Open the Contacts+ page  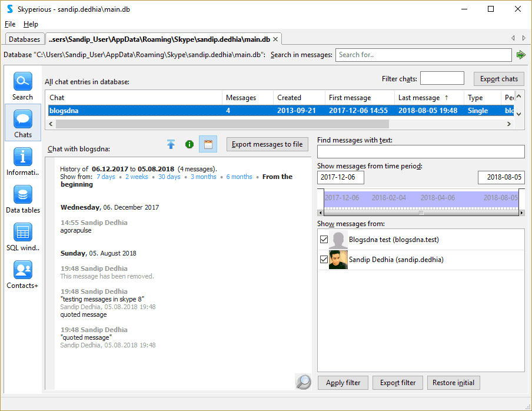coord(23,274)
